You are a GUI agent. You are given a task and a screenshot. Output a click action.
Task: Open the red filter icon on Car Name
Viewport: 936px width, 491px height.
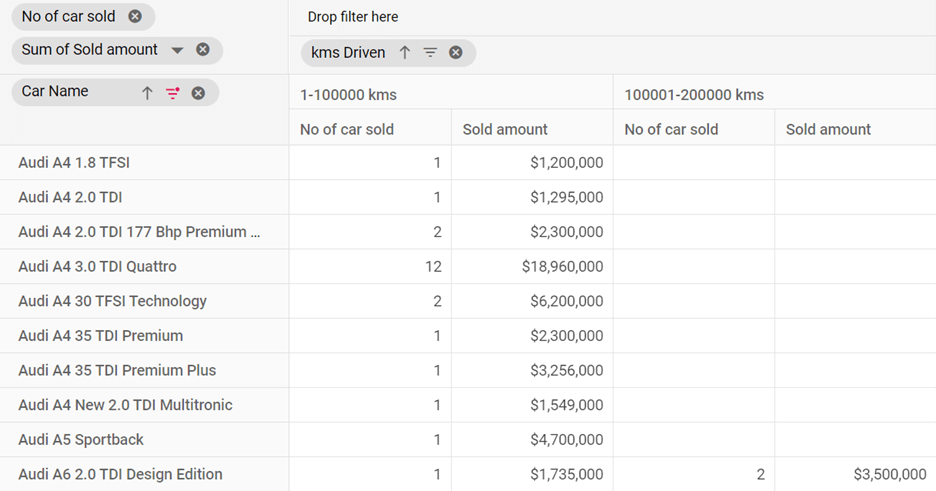[173, 93]
